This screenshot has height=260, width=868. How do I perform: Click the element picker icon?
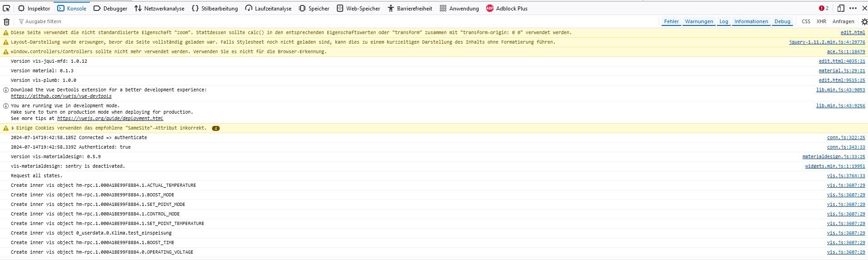tap(6, 8)
